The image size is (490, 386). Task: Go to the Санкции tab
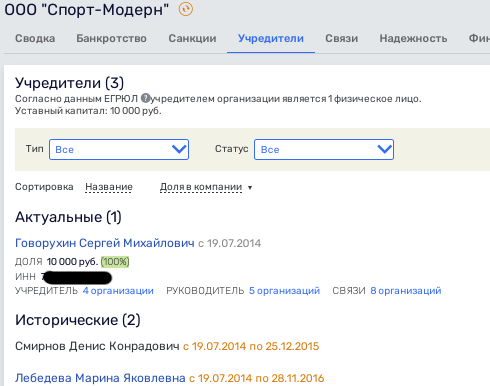pyautogui.click(x=192, y=38)
